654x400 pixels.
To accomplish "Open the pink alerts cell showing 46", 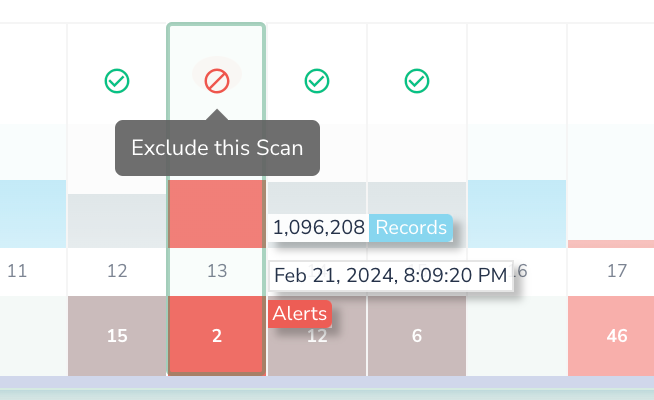I will (x=617, y=336).
